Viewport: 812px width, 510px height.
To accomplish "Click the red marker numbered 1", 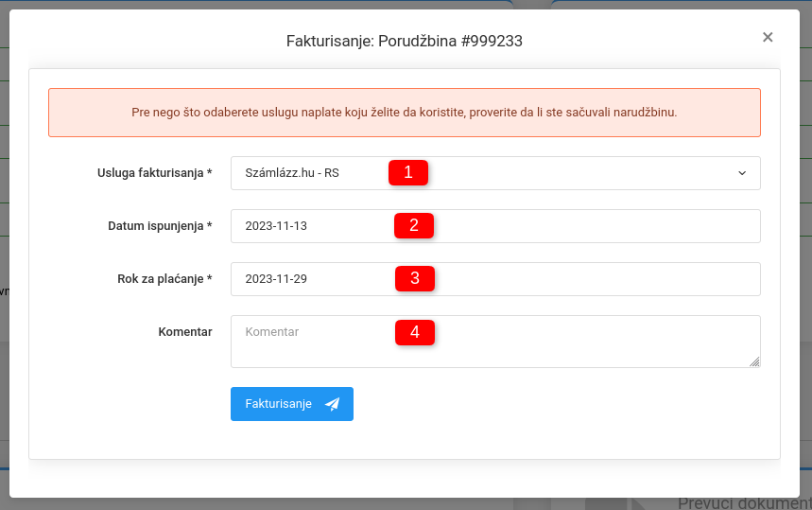I will pyautogui.click(x=408, y=172).
